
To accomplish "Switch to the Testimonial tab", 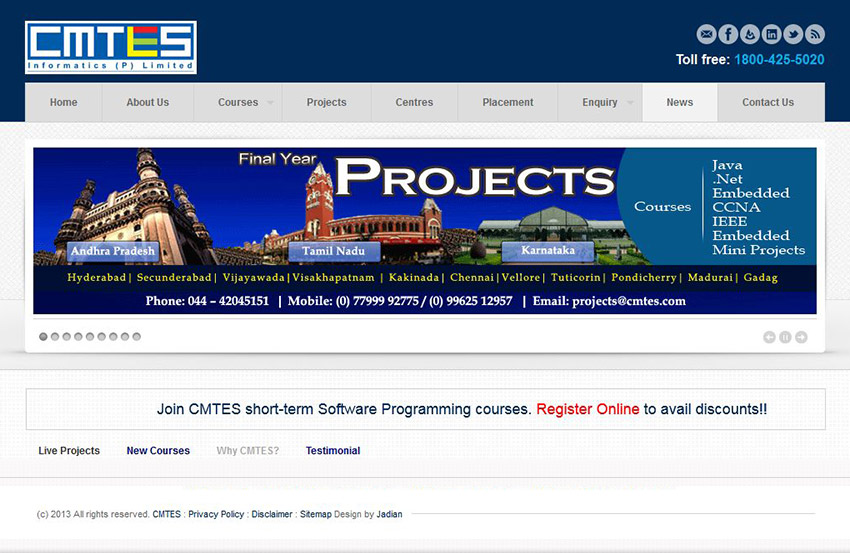I will 333,451.
